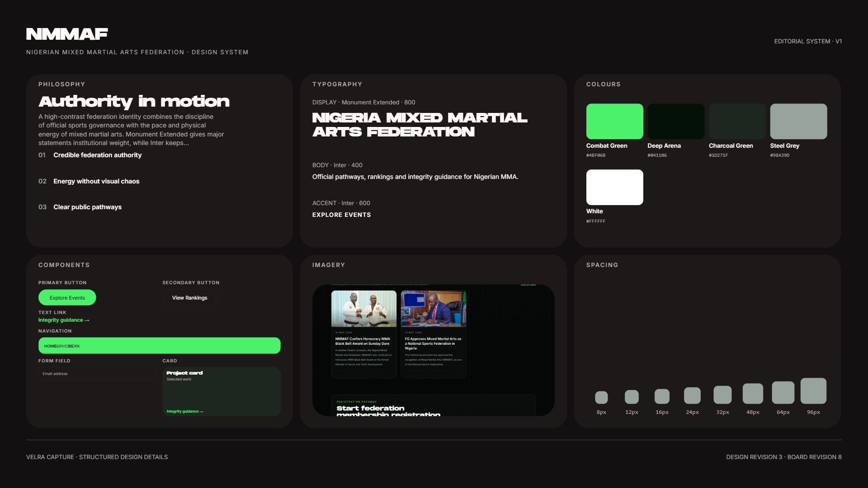Select principle 03 Clear public pathways
868x488 pixels.
(x=80, y=207)
